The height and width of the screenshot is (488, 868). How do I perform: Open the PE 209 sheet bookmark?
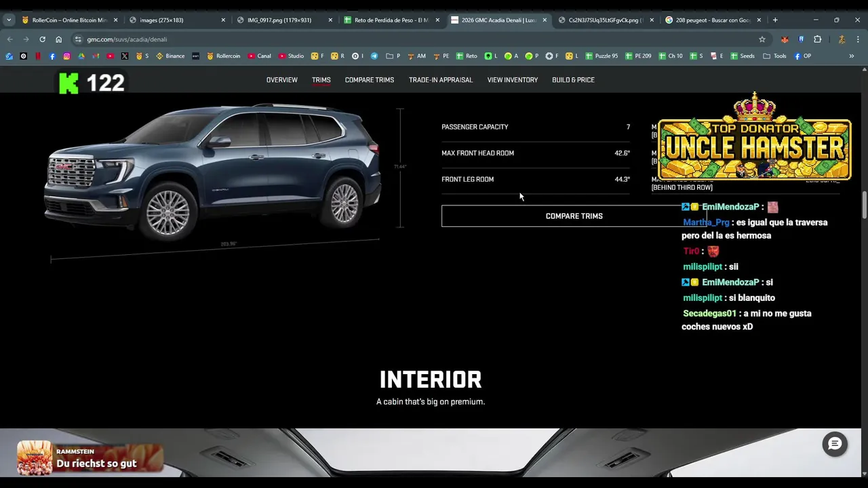(x=638, y=56)
